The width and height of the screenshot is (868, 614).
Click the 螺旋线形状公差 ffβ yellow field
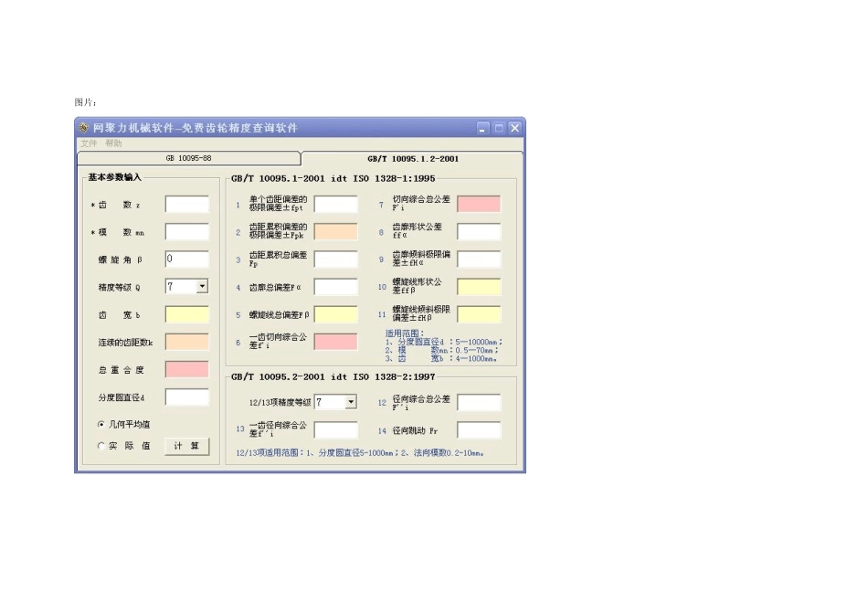[479, 287]
